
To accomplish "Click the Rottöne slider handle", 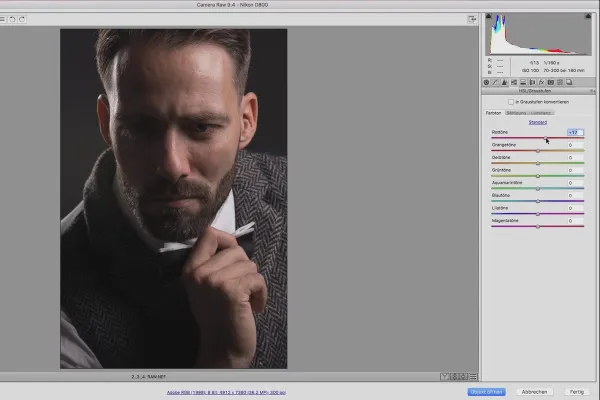I will 545,138.
